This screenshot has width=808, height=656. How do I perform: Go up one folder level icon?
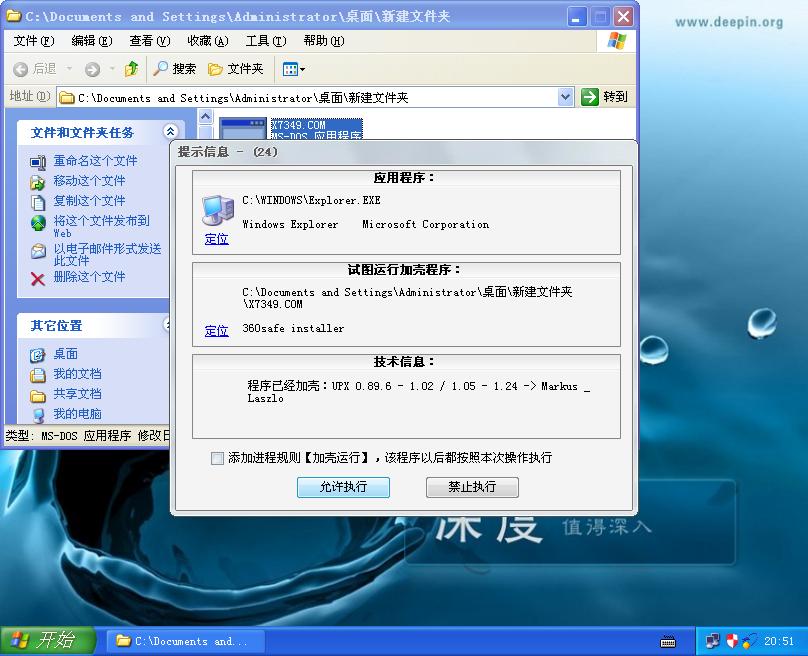(x=131, y=69)
